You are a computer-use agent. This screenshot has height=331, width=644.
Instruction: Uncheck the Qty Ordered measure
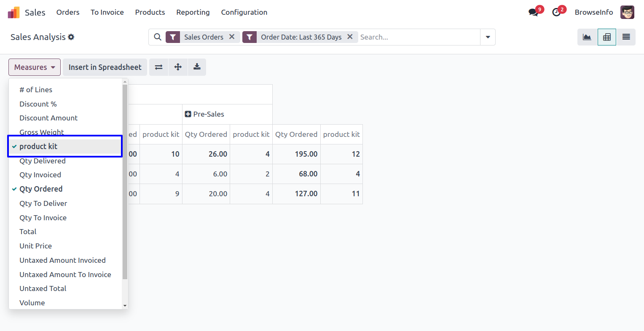click(x=41, y=189)
